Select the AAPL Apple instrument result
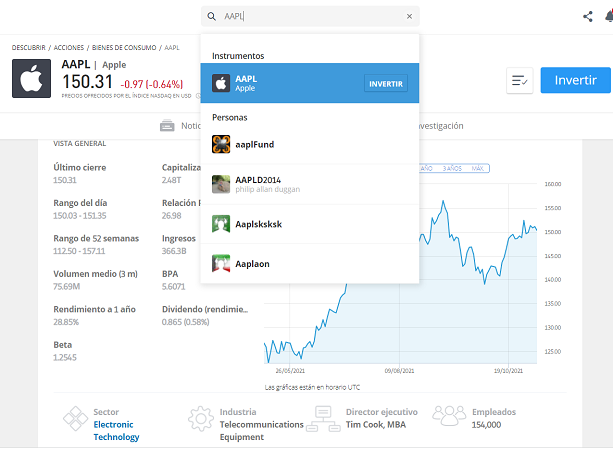Viewport: 613px width, 450px height. click(310, 83)
